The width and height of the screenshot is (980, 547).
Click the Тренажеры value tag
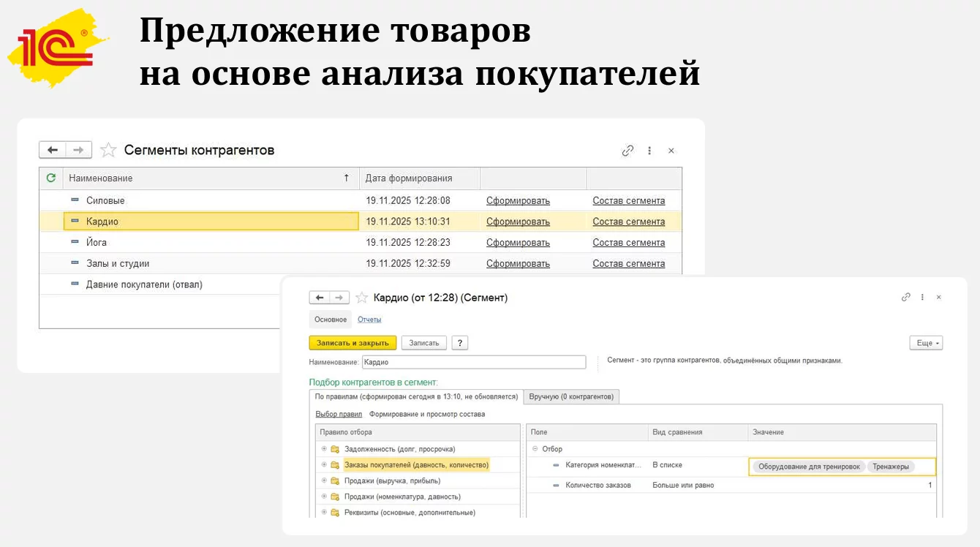pyautogui.click(x=891, y=467)
